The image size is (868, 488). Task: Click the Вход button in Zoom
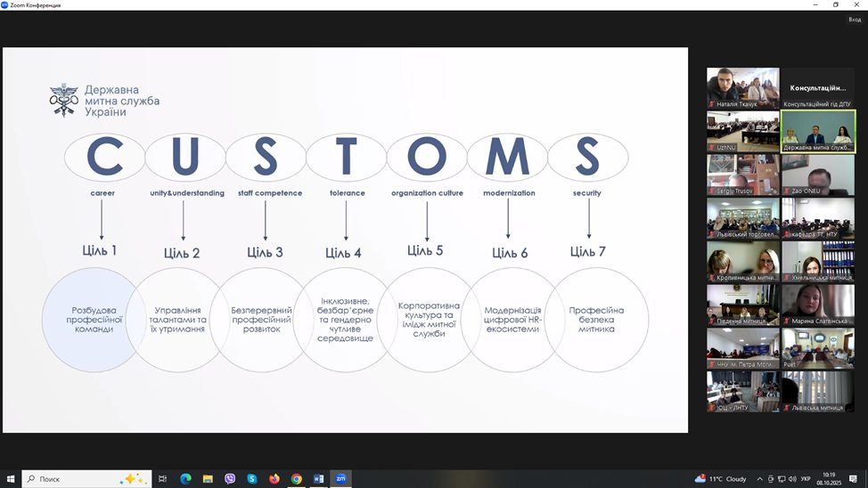coord(854,19)
